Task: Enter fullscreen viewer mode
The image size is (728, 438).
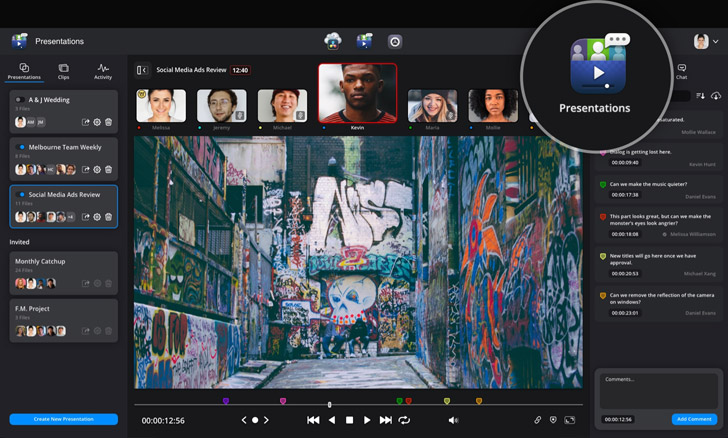Action: tap(570, 420)
